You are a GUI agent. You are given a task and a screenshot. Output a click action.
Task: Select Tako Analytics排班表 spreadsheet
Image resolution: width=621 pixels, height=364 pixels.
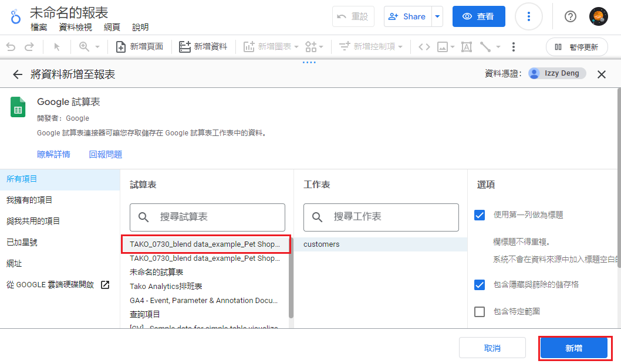click(205, 287)
